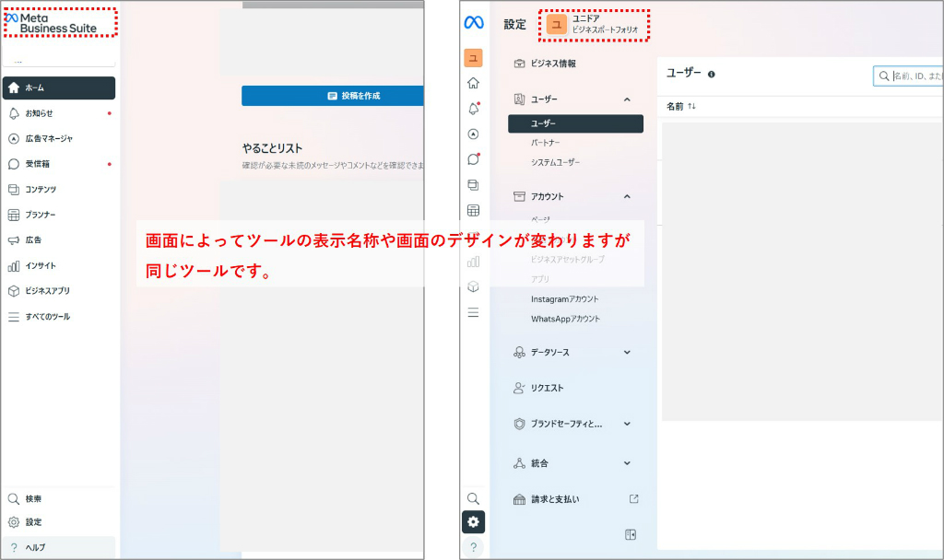Open the 請求と支払い external link
The image size is (944, 560).
[635, 499]
